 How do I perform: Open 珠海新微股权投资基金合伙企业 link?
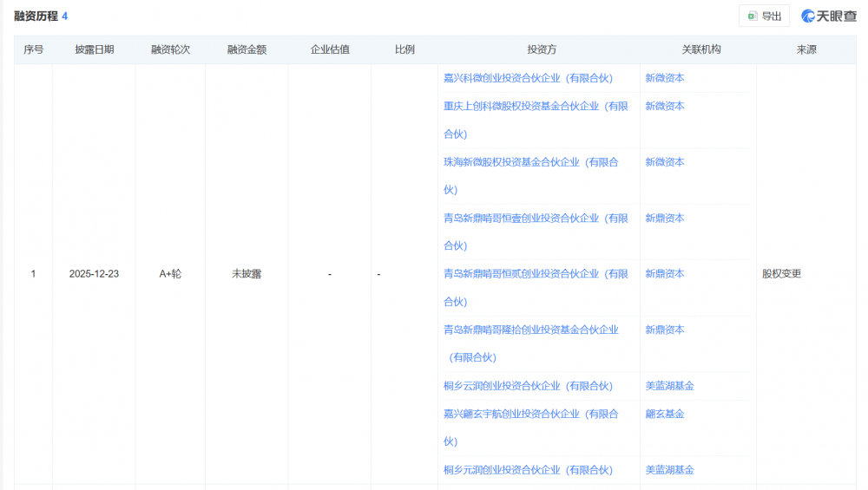tap(530, 162)
